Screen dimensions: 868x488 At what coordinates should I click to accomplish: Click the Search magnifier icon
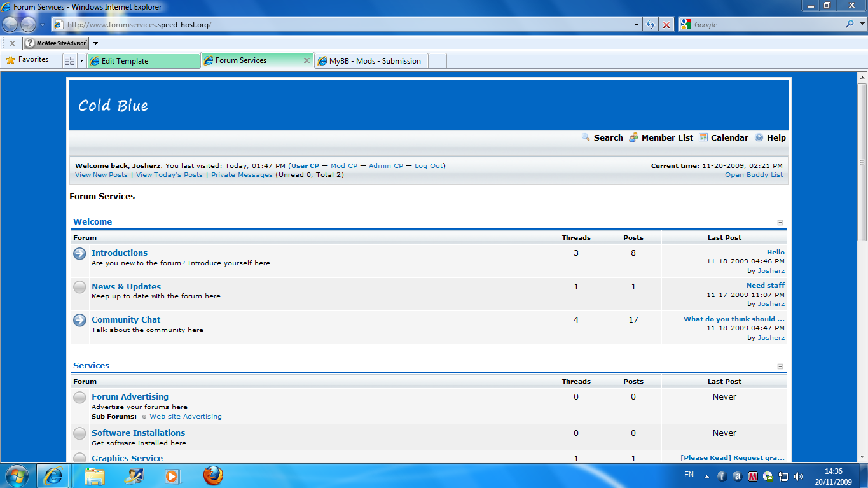point(586,137)
